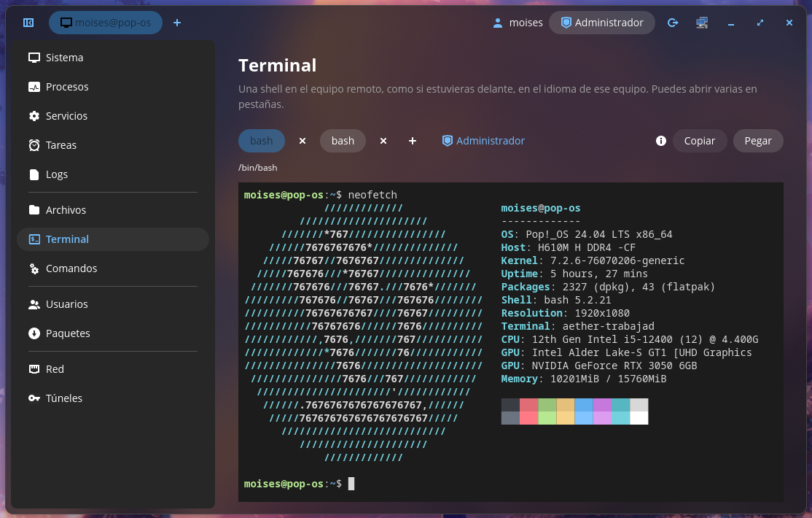Click the Red ethernet icon
This screenshot has width=812, height=518.
[x=34, y=369]
